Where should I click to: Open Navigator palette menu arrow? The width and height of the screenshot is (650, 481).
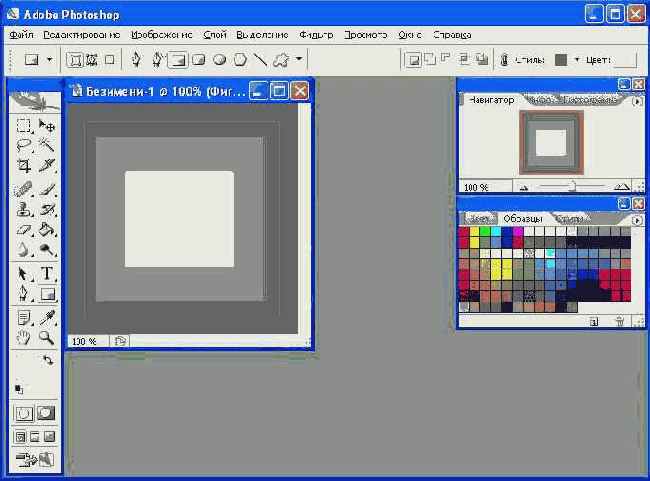tap(638, 101)
